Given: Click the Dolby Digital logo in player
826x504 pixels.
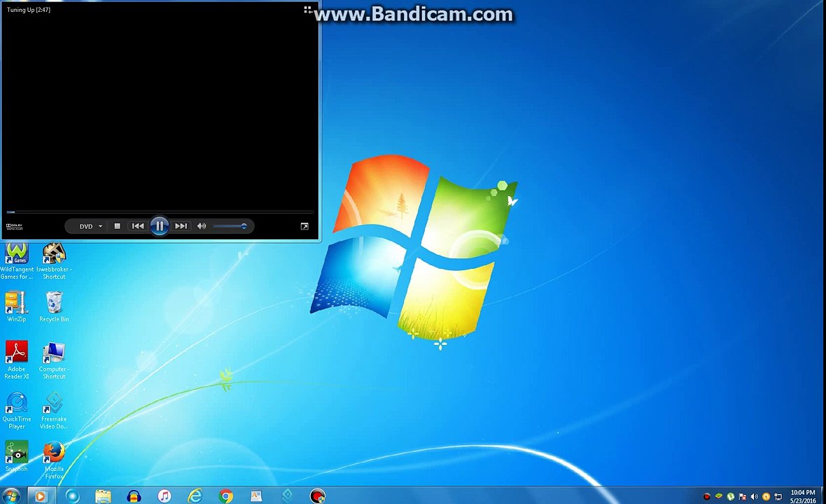Looking at the screenshot, I should click(14, 226).
